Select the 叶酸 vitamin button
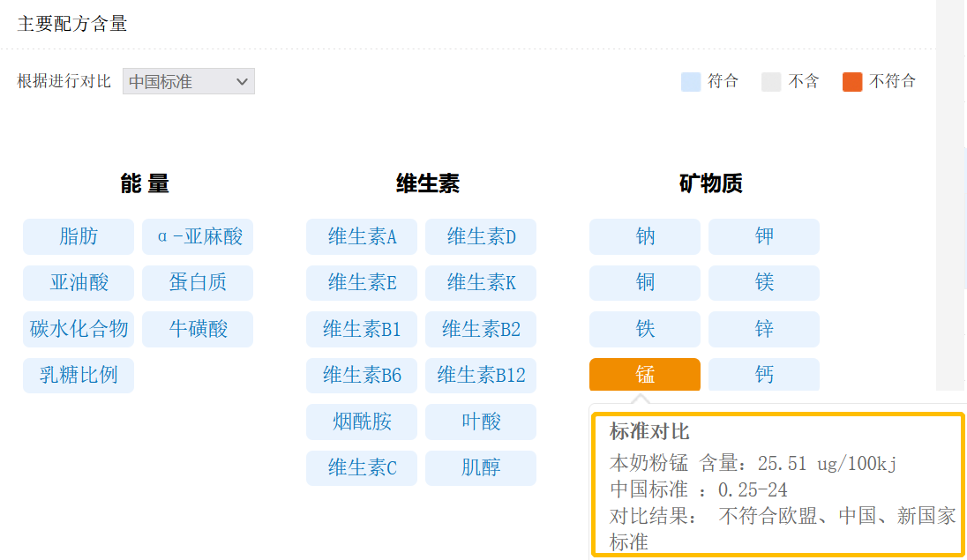This screenshot has height=560, width=967. pyautogui.click(x=481, y=422)
